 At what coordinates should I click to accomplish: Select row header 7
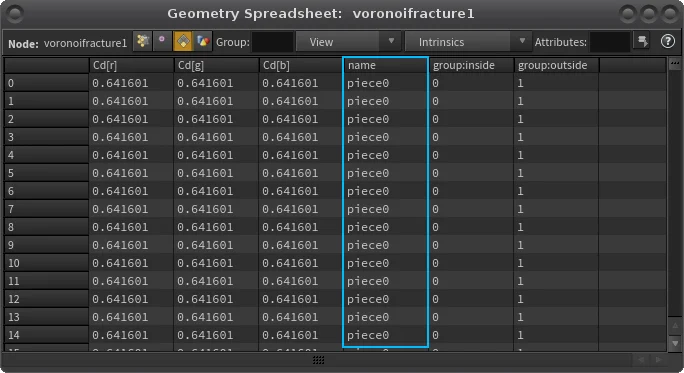point(47,209)
